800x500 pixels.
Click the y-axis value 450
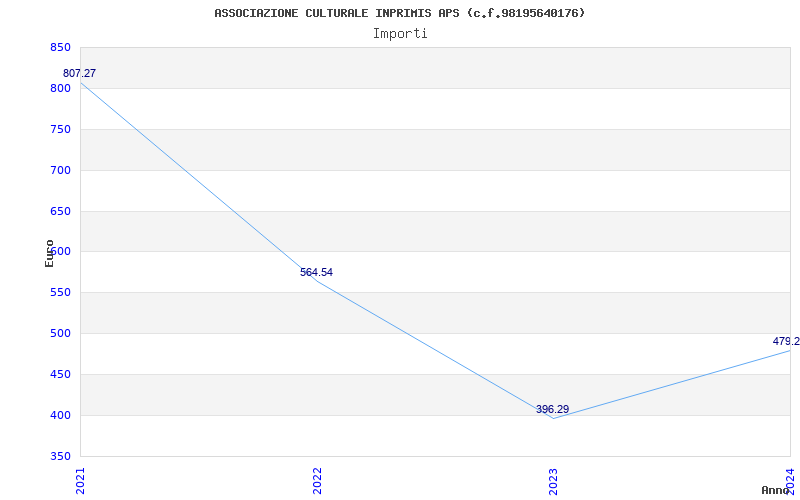point(60,374)
